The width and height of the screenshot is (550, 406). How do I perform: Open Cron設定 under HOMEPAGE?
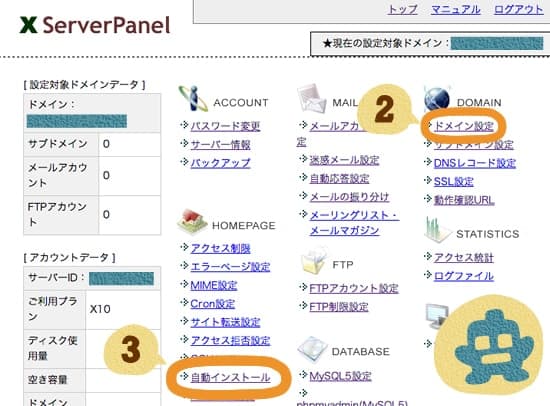[213, 304]
